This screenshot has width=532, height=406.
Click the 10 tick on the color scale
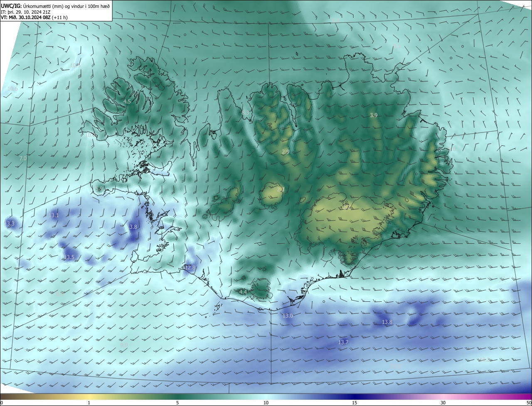pyautogui.click(x=266, y=403)
